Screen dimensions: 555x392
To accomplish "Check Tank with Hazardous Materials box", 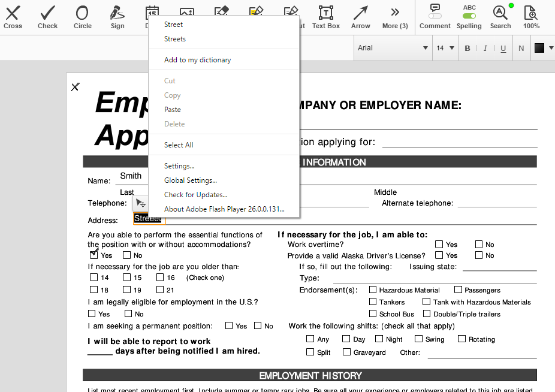I will (x=427, y=301).
